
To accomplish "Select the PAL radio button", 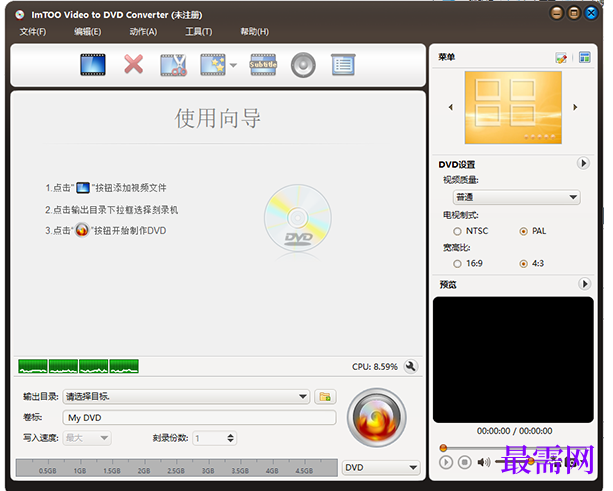I will (523, 231).
